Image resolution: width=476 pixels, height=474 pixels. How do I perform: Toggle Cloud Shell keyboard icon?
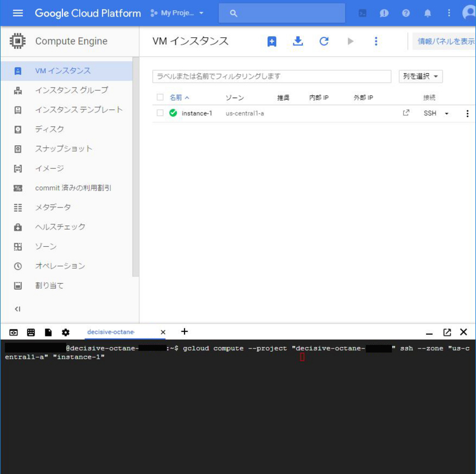click(31, 332)
